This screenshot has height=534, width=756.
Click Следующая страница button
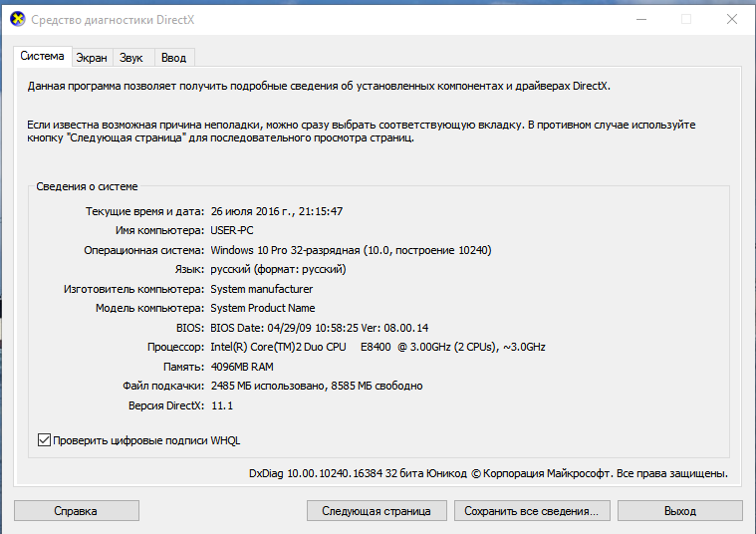377,511
